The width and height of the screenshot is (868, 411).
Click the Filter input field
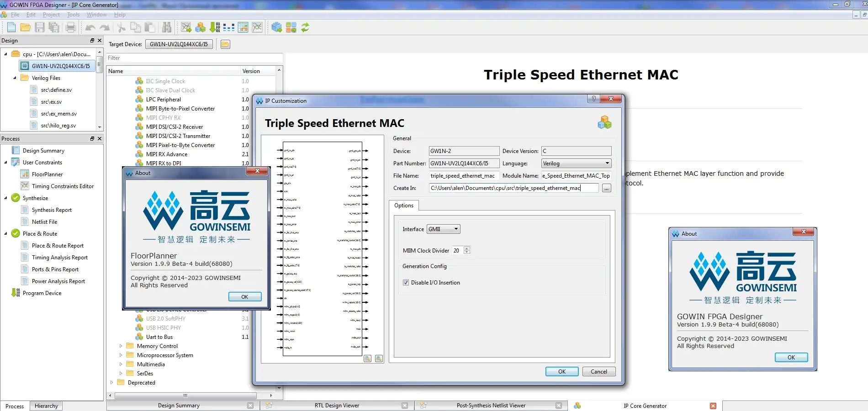click(195, 58)
